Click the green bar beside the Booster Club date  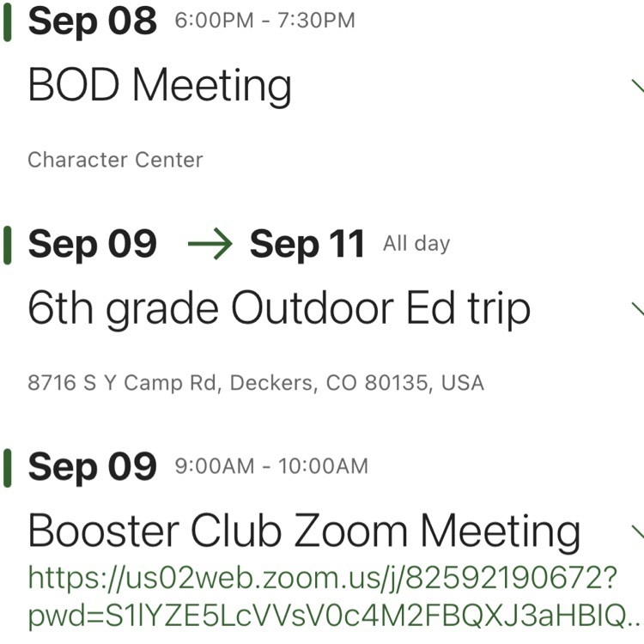[7, 468]
